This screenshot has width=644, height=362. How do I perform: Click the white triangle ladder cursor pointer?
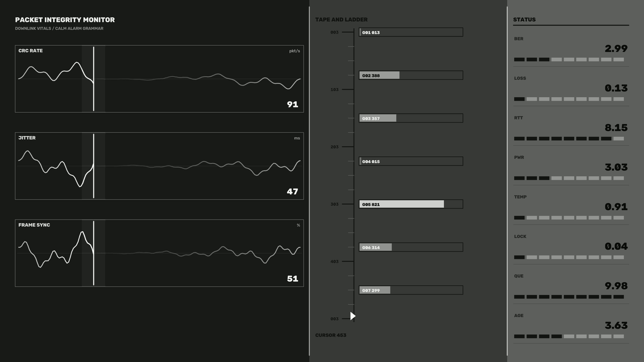tap(353, 316)
